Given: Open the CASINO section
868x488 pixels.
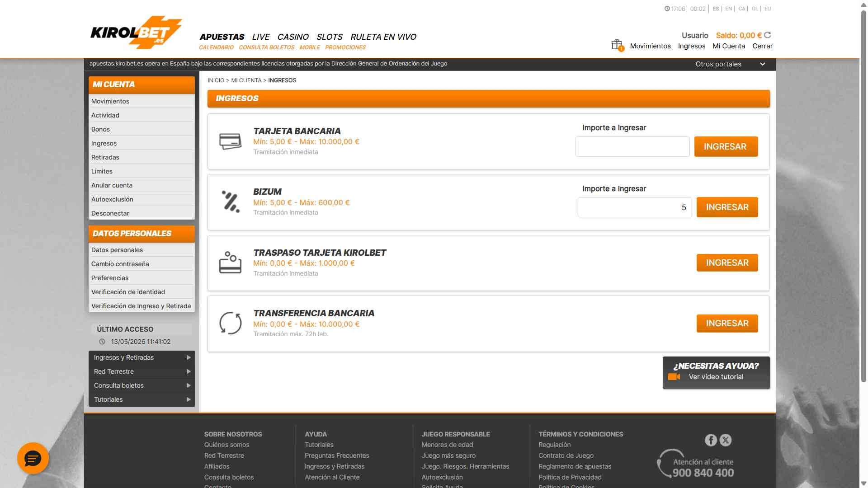Looking at the screenshot, I should 293,37.
